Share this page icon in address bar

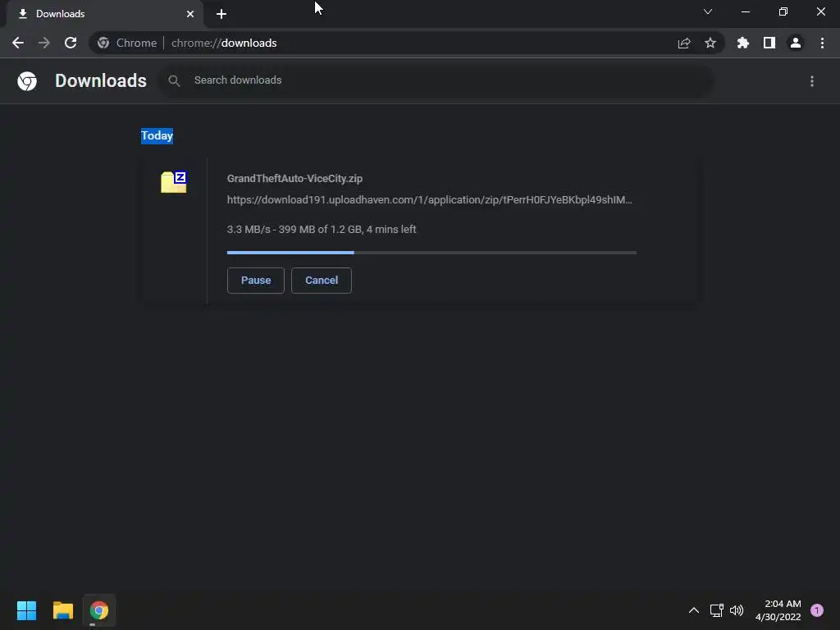pos(684,43)
